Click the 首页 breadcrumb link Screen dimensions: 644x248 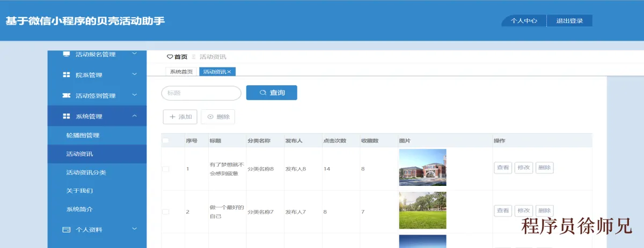(181, 57)
